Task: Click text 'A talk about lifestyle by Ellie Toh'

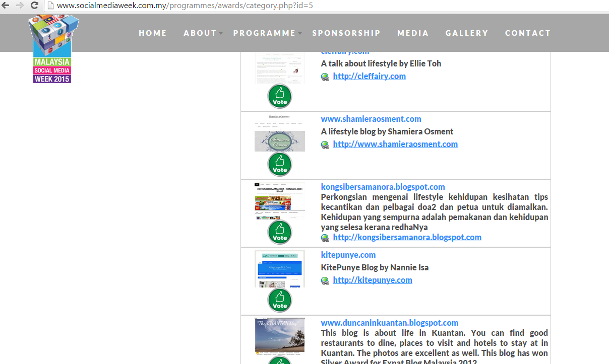Action: tap(381, 63)
